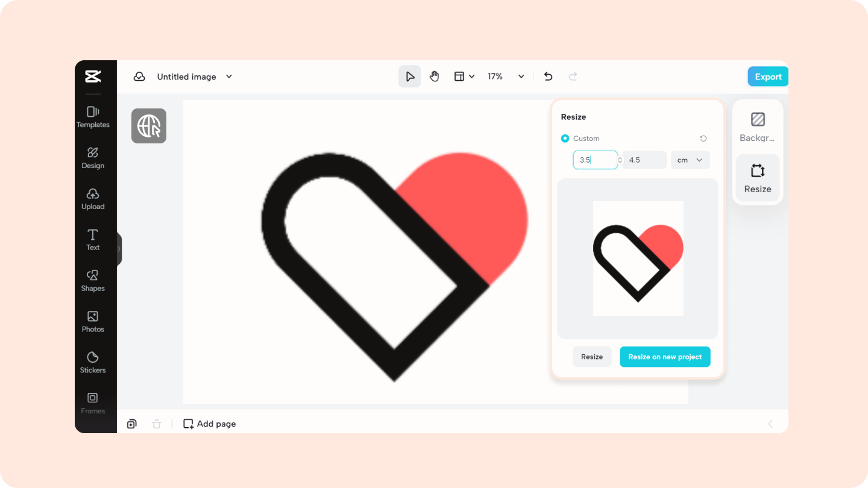
Task: Select the Custom resize radio button
Action: pyautogui.click(x=565, y=138)
